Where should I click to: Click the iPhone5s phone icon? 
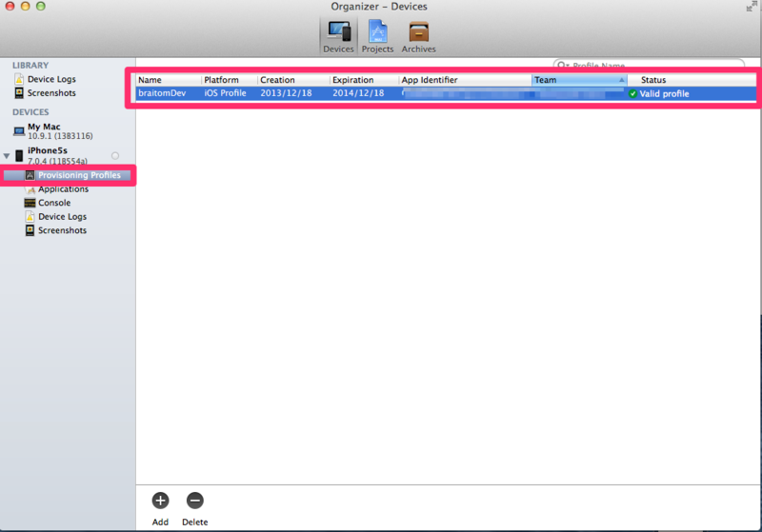tap(19, 155)
